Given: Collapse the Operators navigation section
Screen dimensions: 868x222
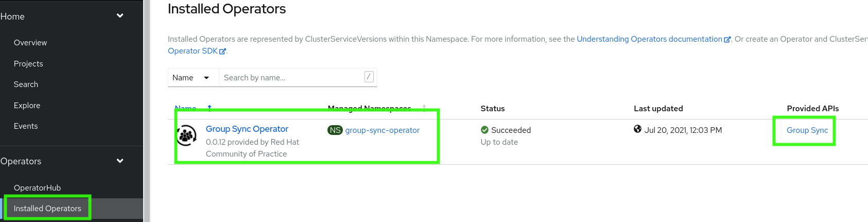Looking at the screenshot, I should (120, 161).
